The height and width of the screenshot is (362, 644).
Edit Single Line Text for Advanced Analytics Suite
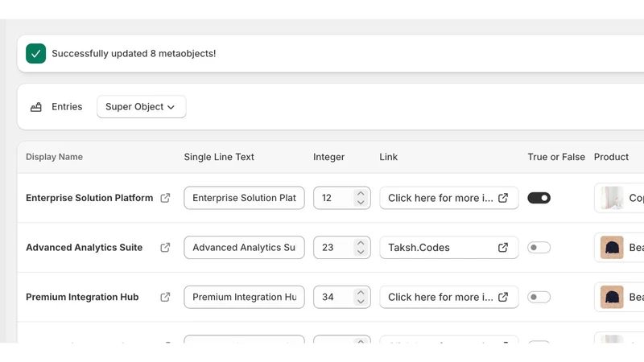[x=245, y=248]
